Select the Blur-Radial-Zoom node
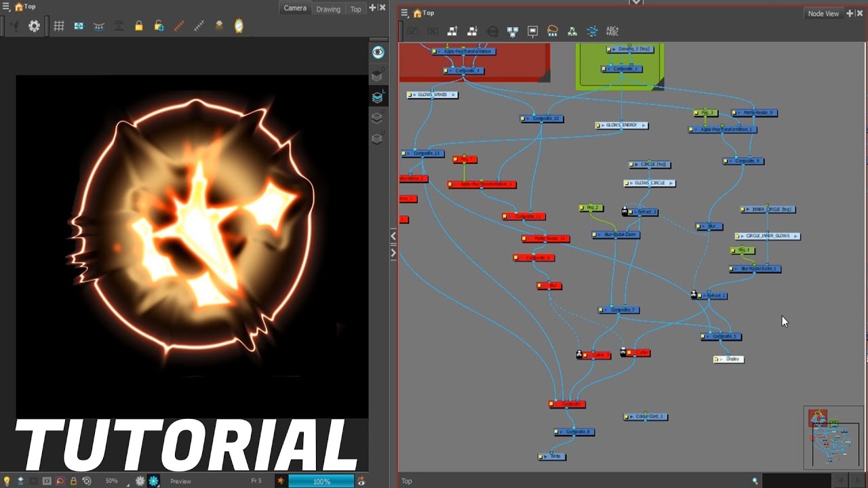This screenshot has height=488, width=868. (x=616, y=235)
